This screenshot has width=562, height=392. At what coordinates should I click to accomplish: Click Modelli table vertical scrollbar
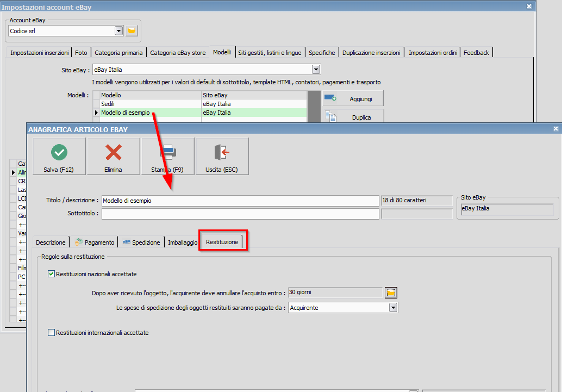(314, 107)
